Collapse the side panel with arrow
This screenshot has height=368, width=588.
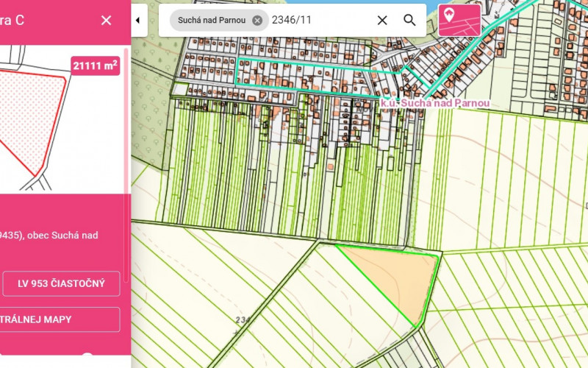pos(137,20)
